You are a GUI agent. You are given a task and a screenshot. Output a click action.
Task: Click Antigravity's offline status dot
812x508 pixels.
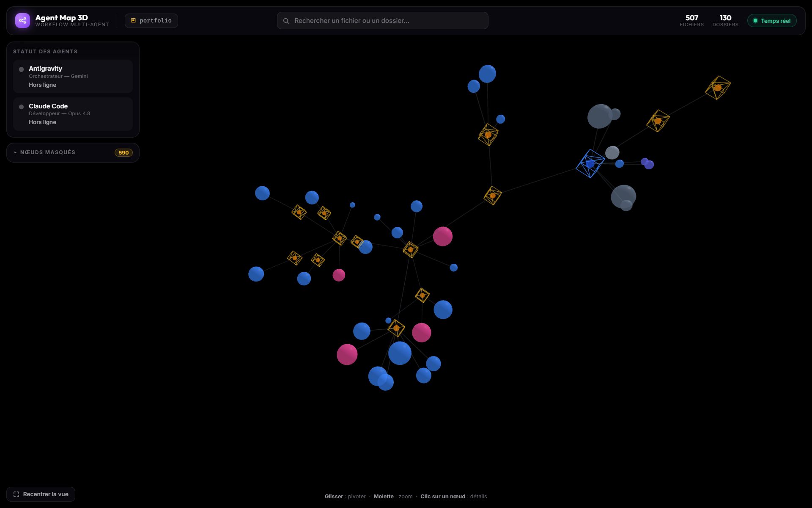[x=21, y=69]
